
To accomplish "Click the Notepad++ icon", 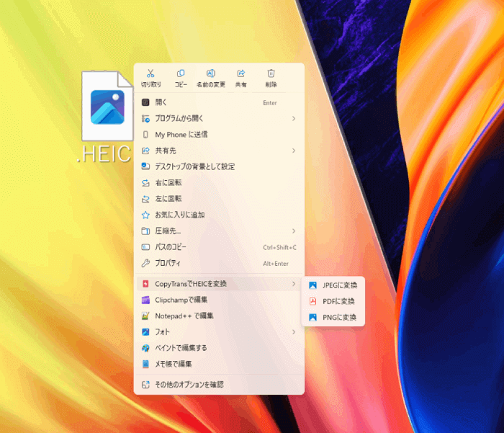I will [x=145, y=316].
